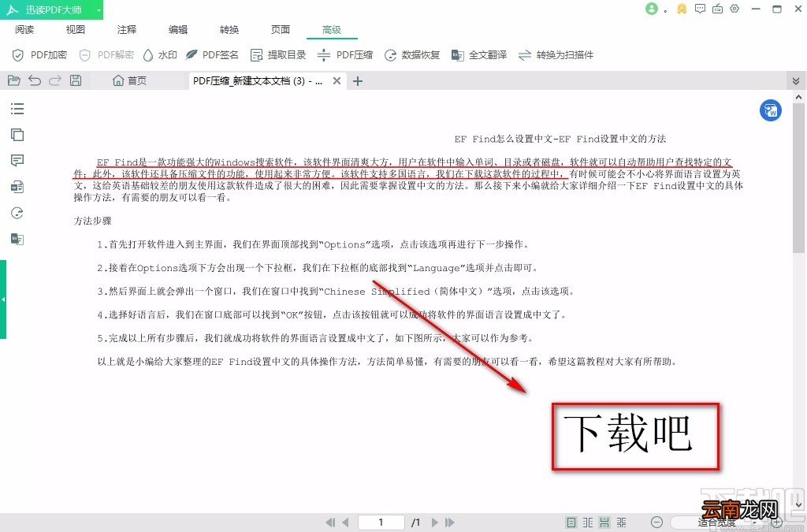Collapse the ribbon with double chevron

(x=796, y=80)
